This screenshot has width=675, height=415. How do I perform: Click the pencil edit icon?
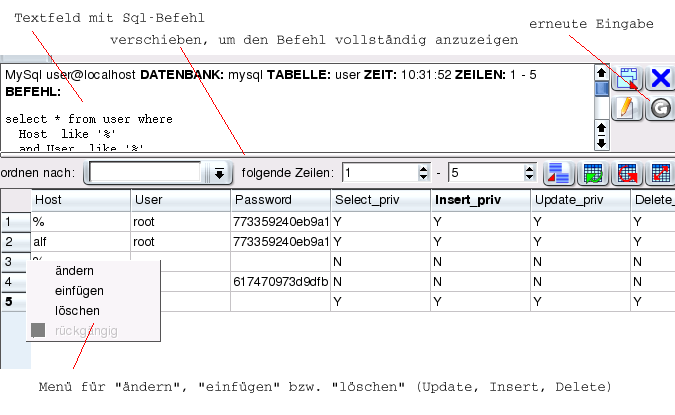(x=628, y=108)
